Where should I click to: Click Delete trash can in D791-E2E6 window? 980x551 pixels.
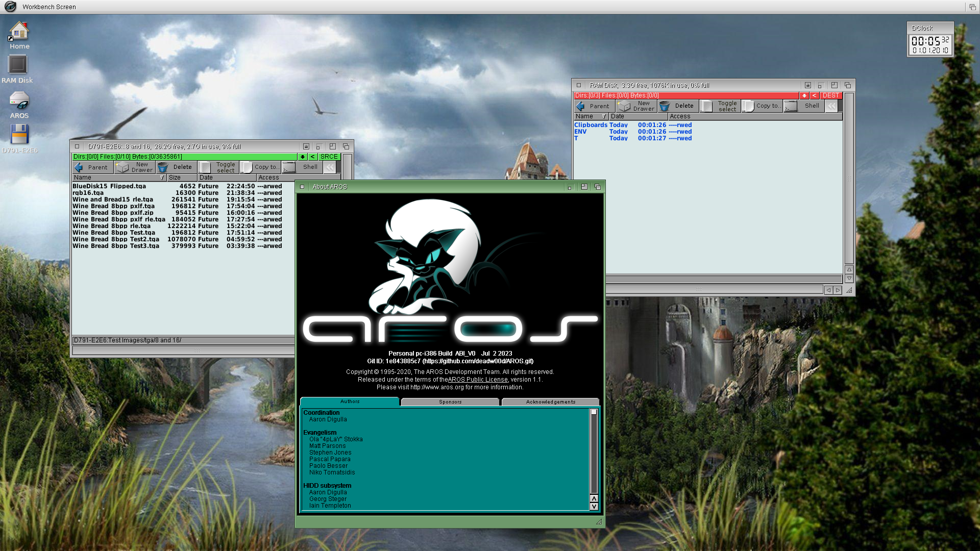point(176,167)
